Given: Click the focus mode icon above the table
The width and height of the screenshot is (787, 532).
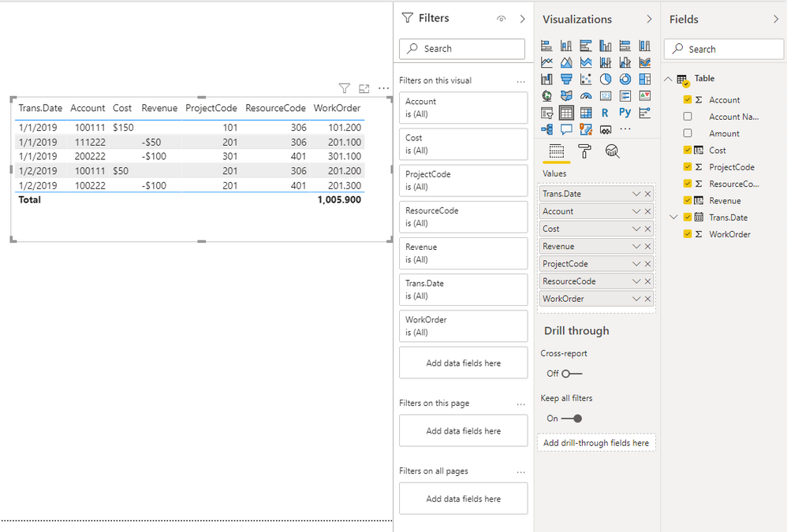Looking at the screenshot, I should tap(364, 88).
